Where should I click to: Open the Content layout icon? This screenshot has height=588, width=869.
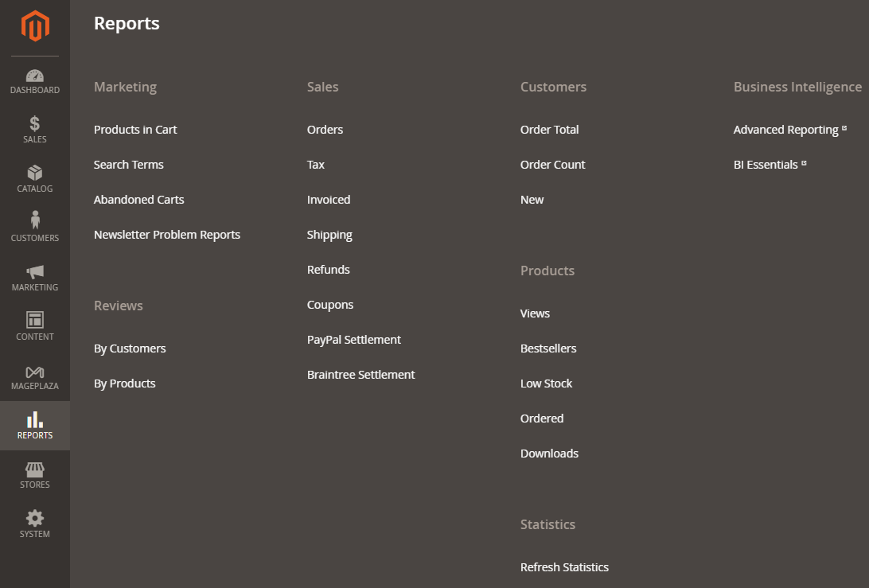pyautogui.click(x=35, y=320)
